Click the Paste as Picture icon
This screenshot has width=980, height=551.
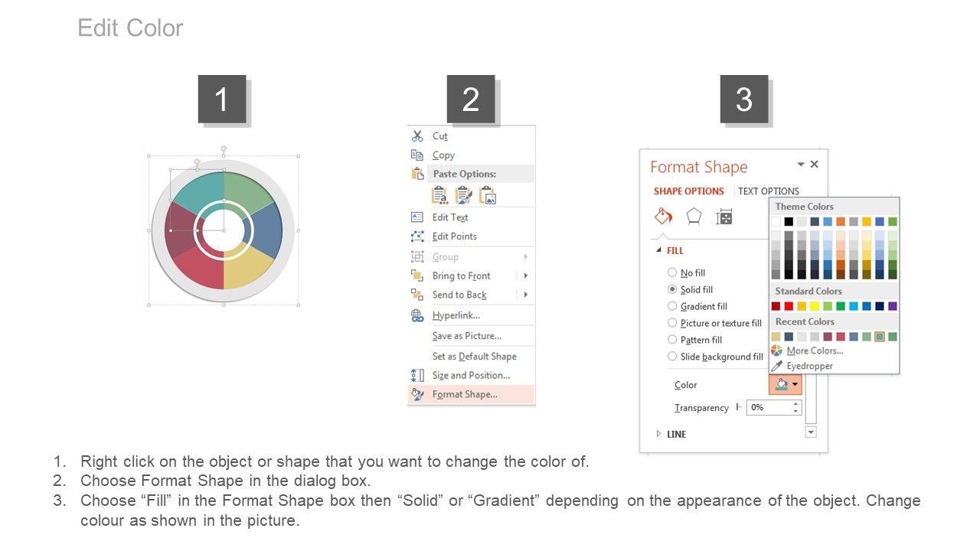pyautogui.click(x=488, y=195)
